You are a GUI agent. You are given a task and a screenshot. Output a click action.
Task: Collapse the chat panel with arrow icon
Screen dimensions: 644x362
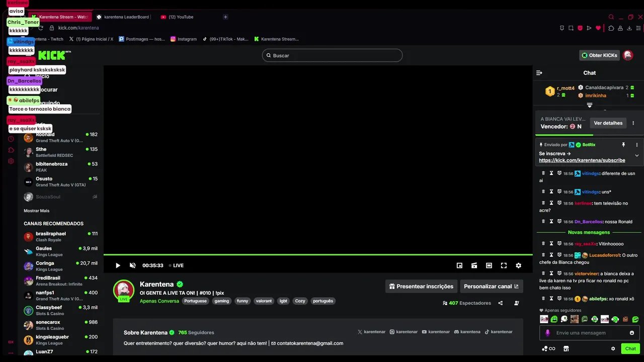coord(539,73)
